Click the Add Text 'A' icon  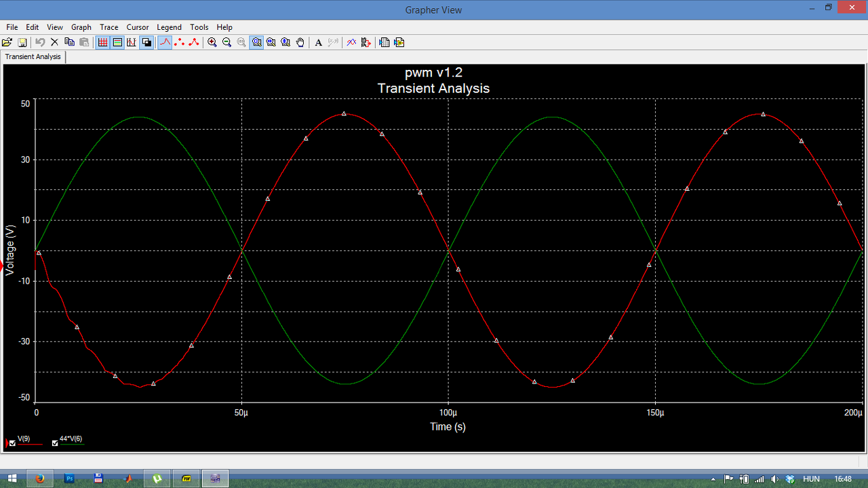click(318, 42)
